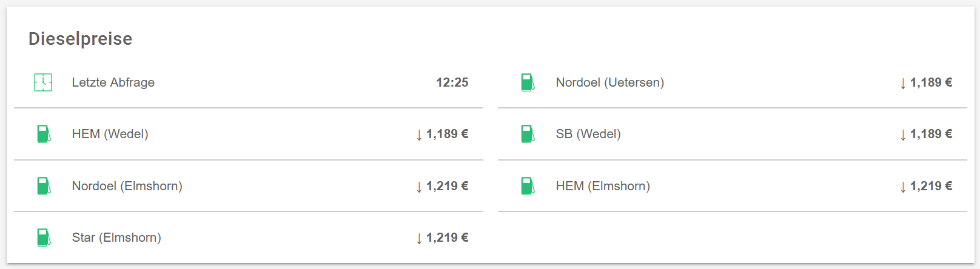Click the fuel pump icon for Nordoel (Uetersen)
This screenshot has width=980, height=269.
point(527,82)
